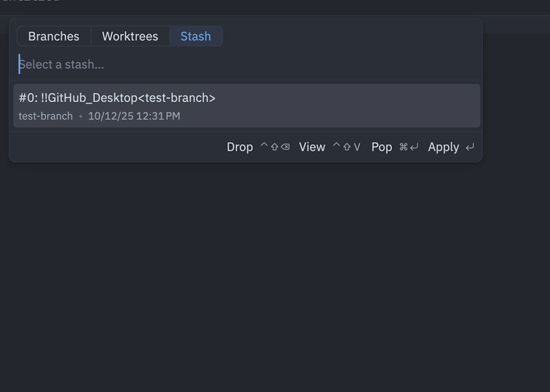This screenshot has height=392, width=550.
Task: Click the shift arrow icon beside Drop
Action: click(275, 147)
